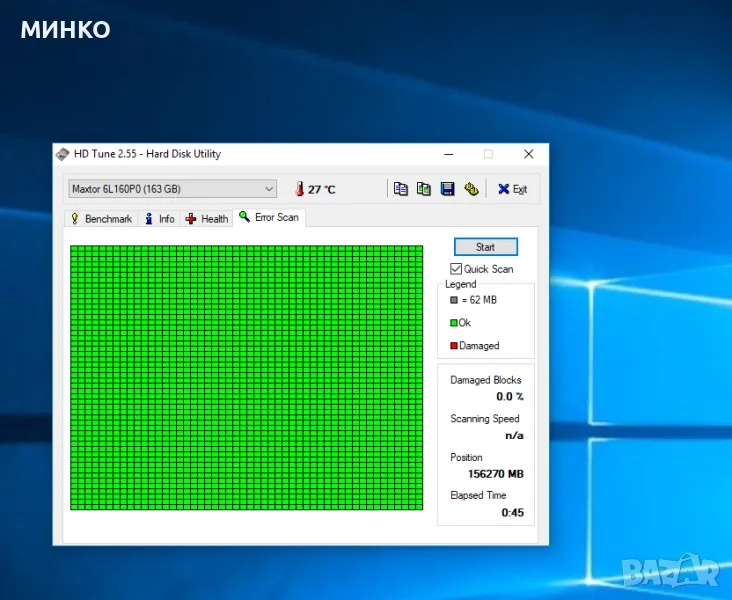Open the options tools icon in toolbar
Image resolution: width=732 pixels, height=600 pixels.
[471, 189]
